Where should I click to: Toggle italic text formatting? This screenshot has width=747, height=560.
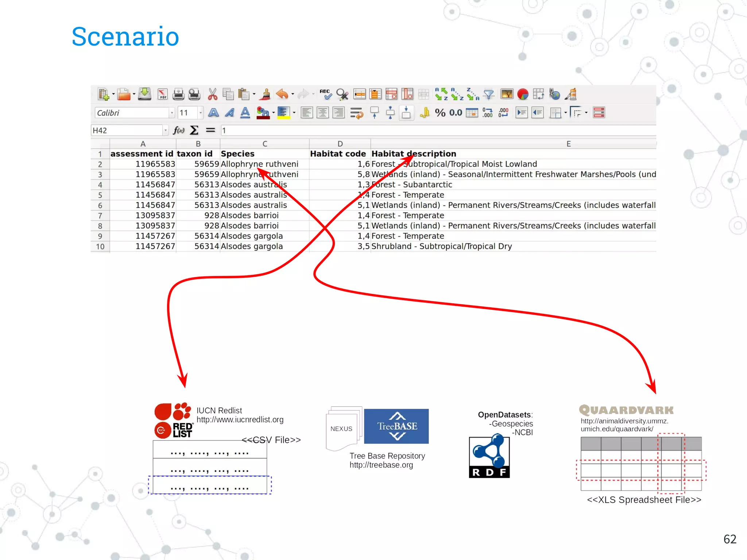(229, 113)
